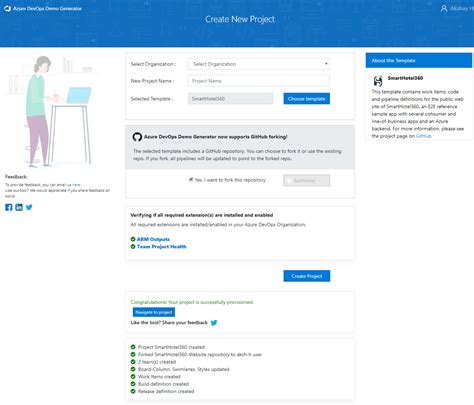Screen dimensions: 474x405
Task: Click 'Work Items created' status text
Action: [x=159, y=377]
